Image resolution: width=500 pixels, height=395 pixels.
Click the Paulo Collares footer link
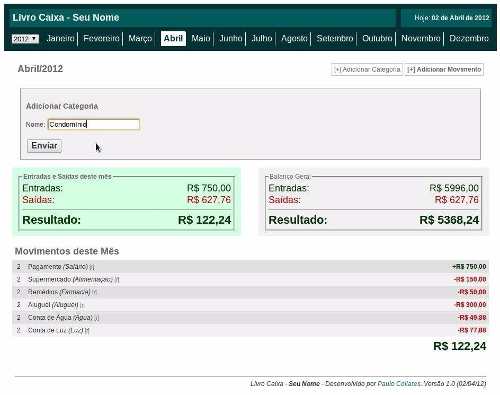(x=399, y=384)
